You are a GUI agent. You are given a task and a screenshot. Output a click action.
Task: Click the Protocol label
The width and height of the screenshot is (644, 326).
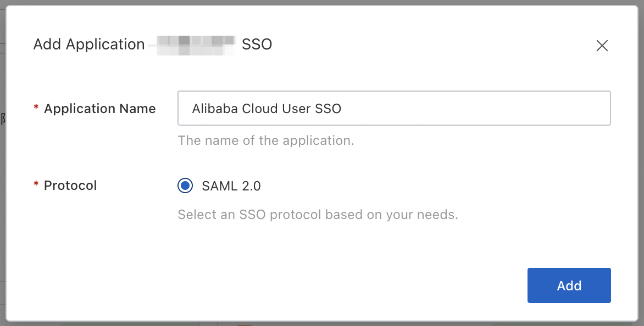click(x=70, y=186)
